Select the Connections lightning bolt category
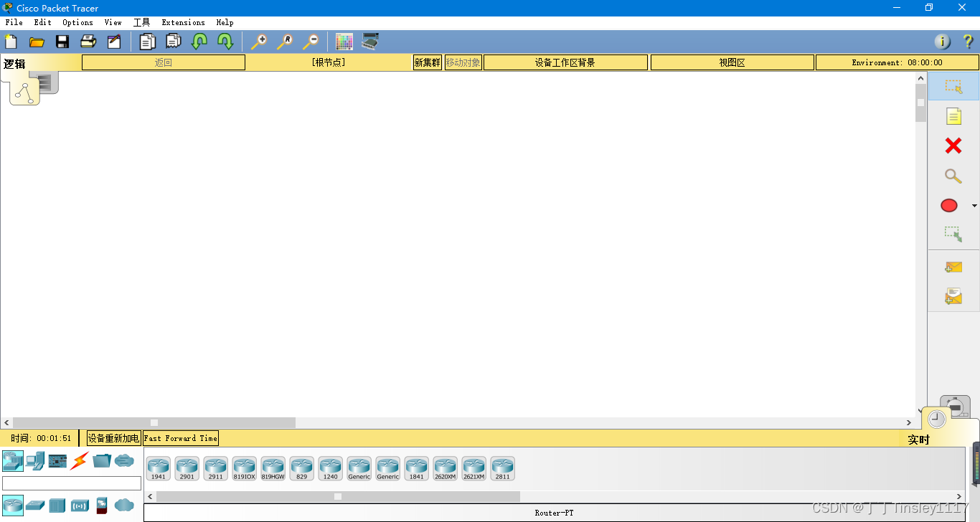 pyautogui.click(x=79, y=460)
